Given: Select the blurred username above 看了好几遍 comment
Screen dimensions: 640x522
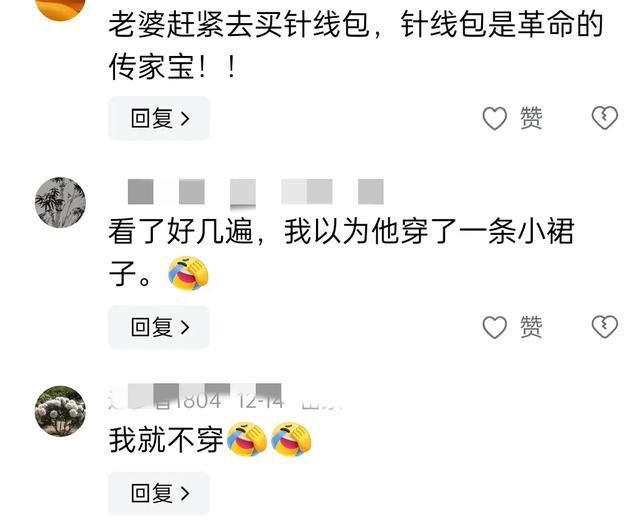Looking at the screenshot, I should (255, 191).
